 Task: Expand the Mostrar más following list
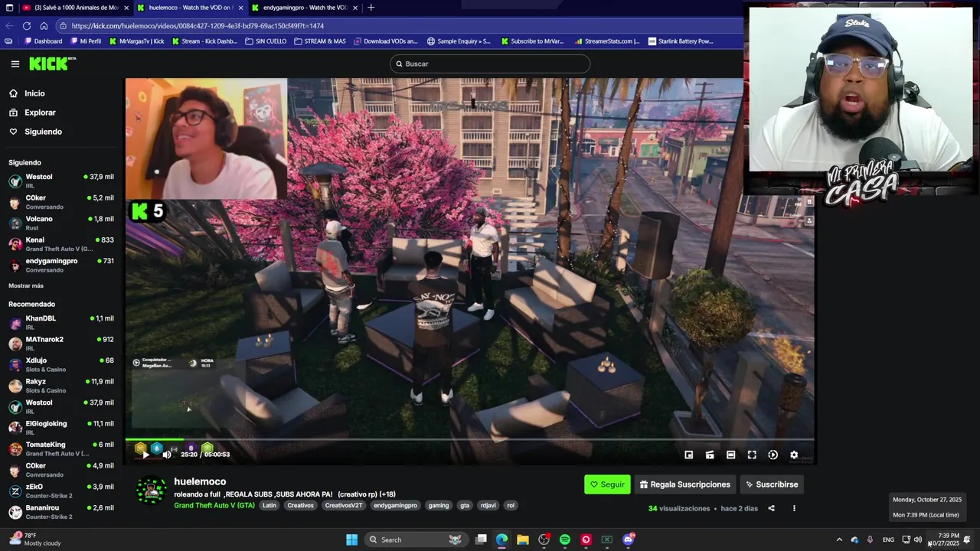click(x=26, y=285)
